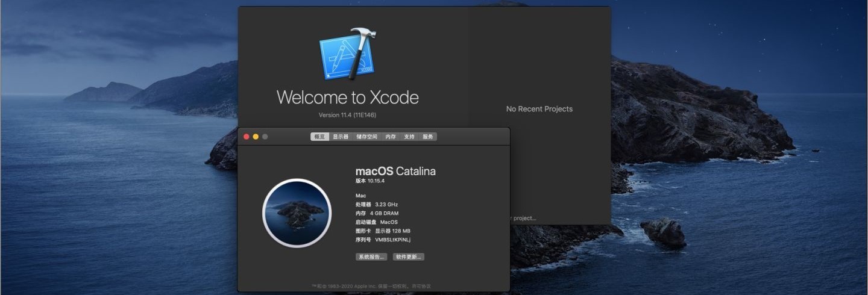Close the About This Mac window

pos(246,137)
